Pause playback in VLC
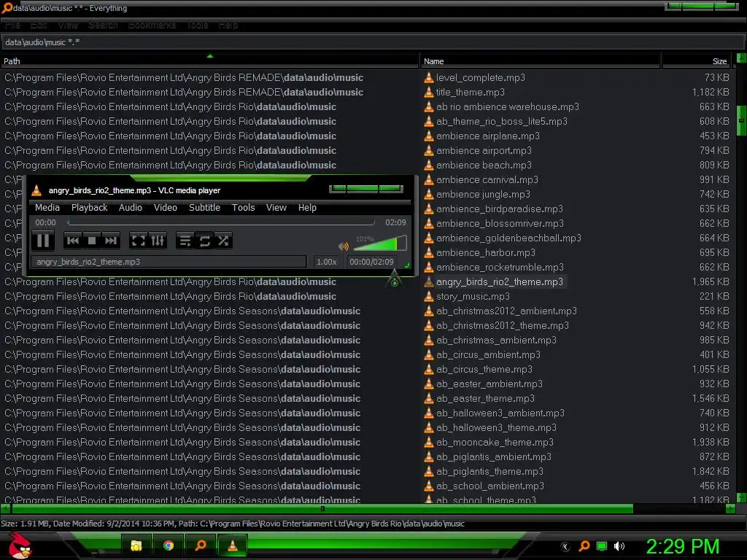Screen dimensions: 747x560 [43, 241]
